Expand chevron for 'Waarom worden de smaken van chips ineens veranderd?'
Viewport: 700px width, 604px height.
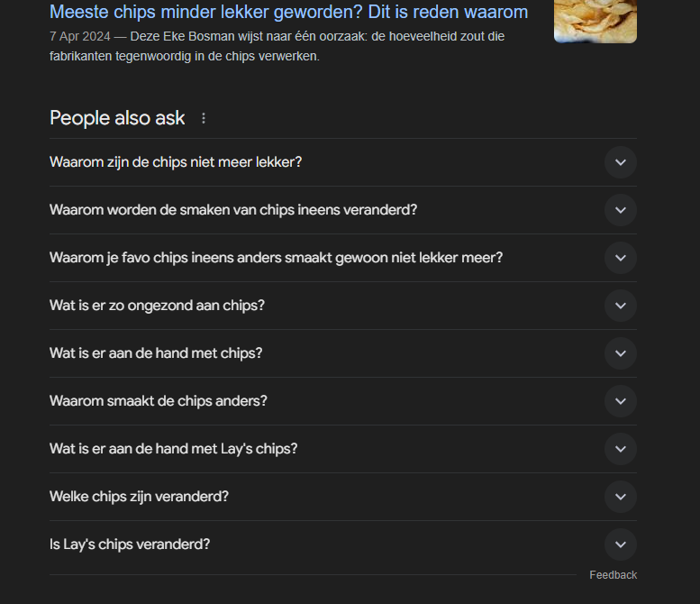(x=621, y=210)
